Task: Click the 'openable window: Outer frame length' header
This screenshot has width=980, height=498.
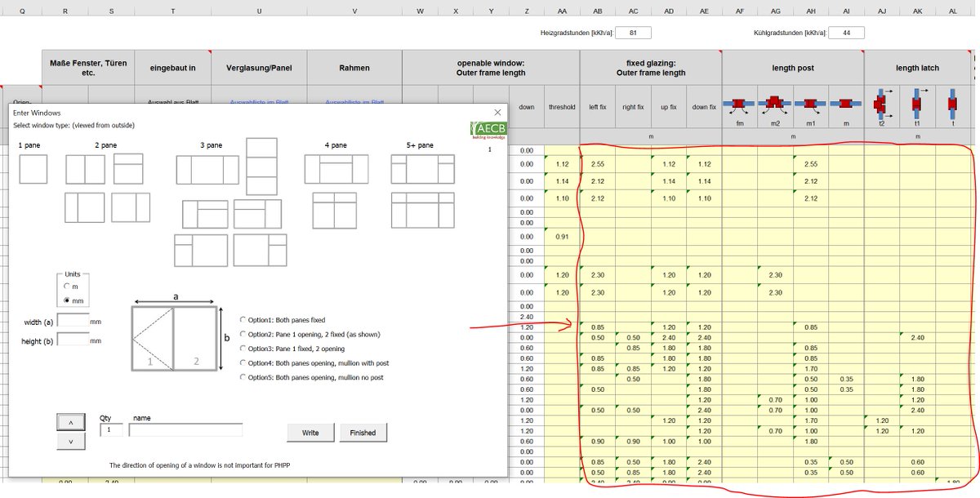Action: pos(491,68)
